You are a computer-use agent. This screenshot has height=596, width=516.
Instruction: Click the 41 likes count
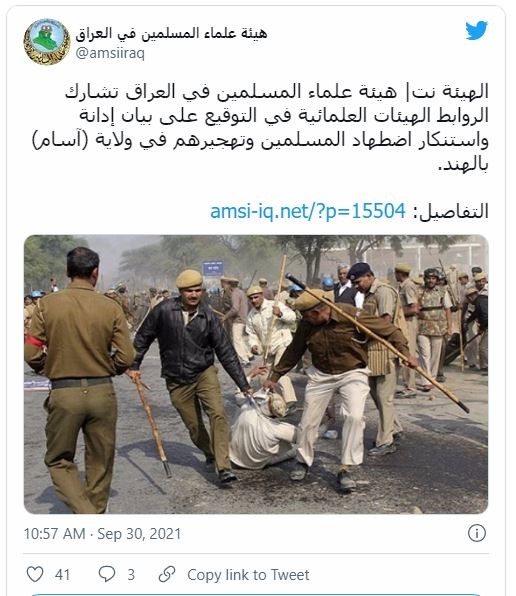click(x=62, y=575)
